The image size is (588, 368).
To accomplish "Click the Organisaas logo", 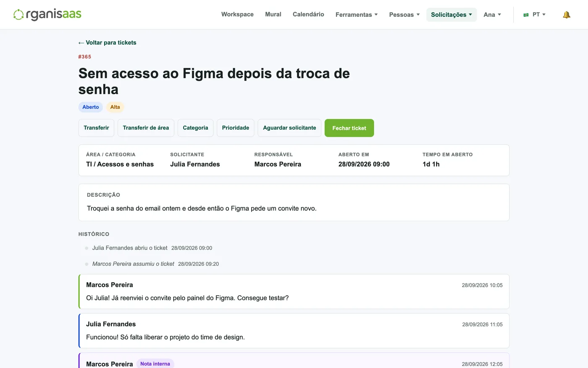I will point(47,14).
